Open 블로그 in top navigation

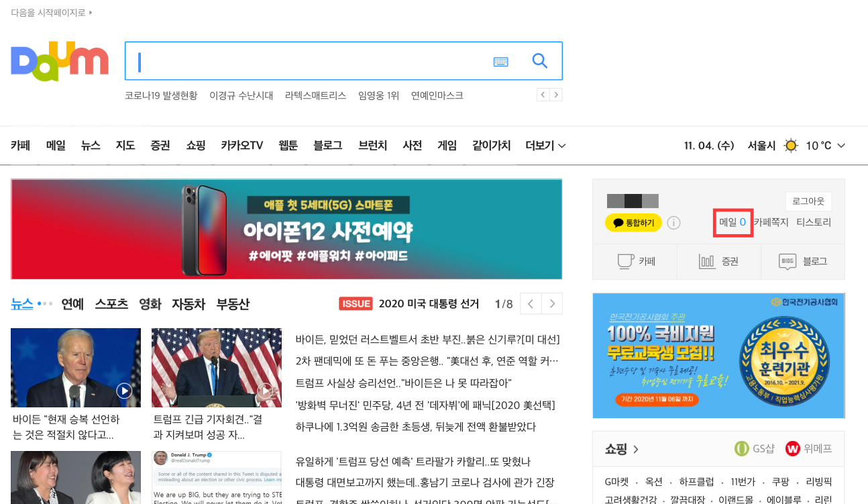click(x=328, y=146)
